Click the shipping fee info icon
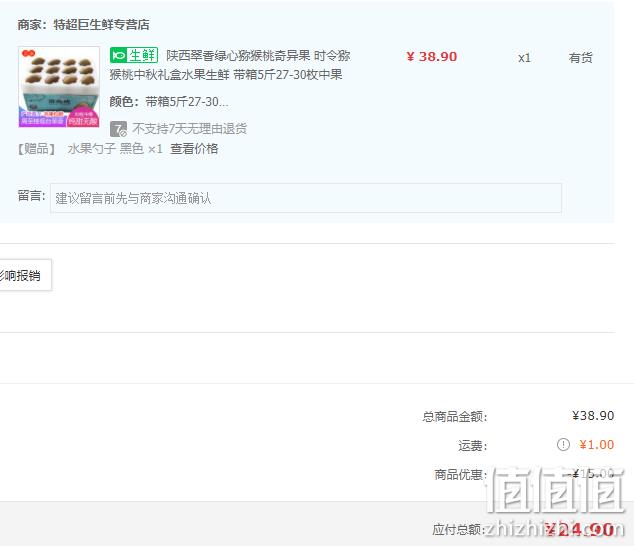This screenshot has width=634, height=546. coord(563,444)
